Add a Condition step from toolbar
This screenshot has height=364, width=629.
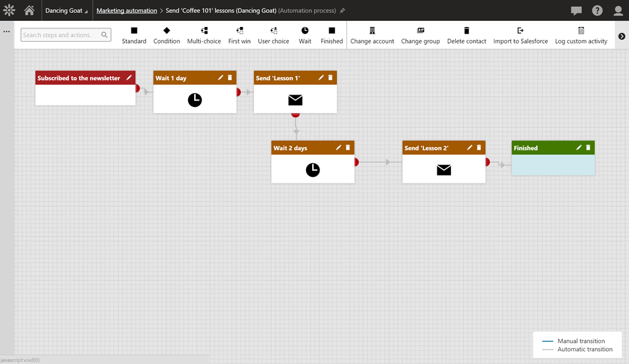pos(166,35)
